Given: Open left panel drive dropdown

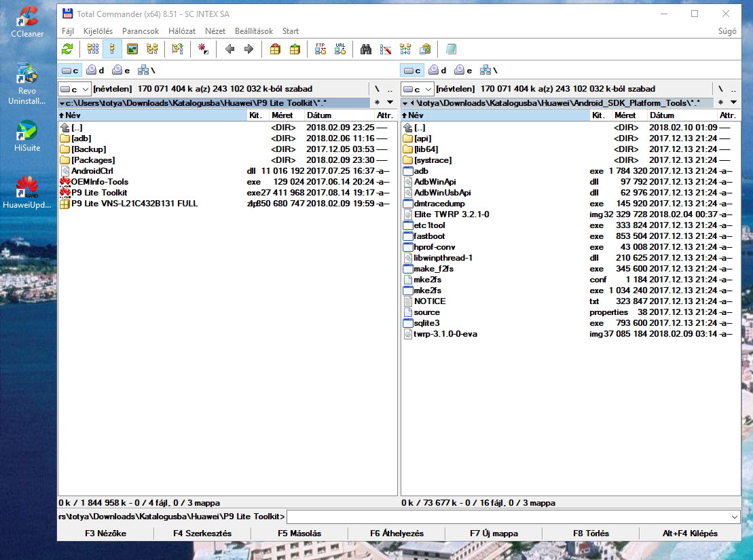Looking at the screenshot, I should (75, 89).
